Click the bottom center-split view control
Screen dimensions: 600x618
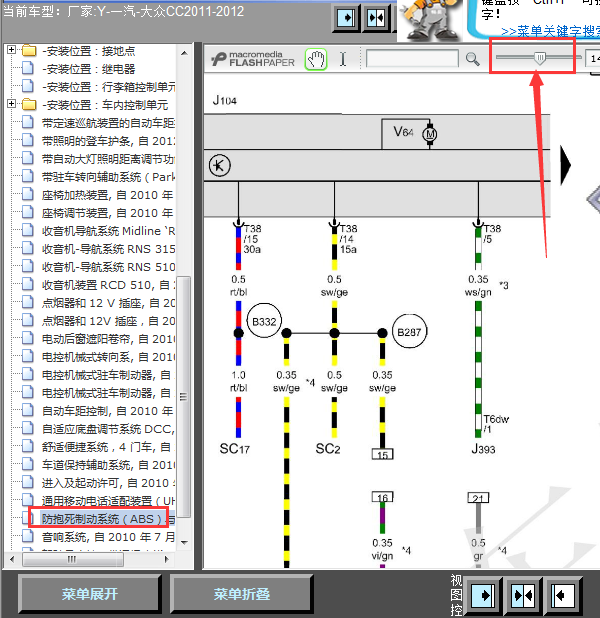click(523, 595)
